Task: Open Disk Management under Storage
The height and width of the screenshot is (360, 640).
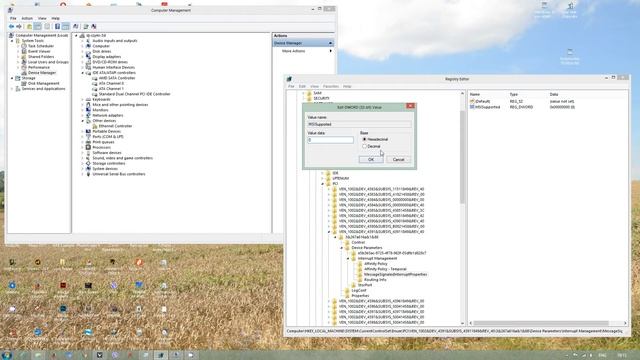Action: click(44, 83)
